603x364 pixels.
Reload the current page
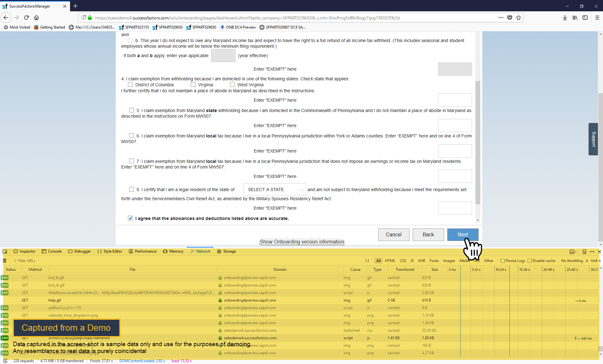27,18
